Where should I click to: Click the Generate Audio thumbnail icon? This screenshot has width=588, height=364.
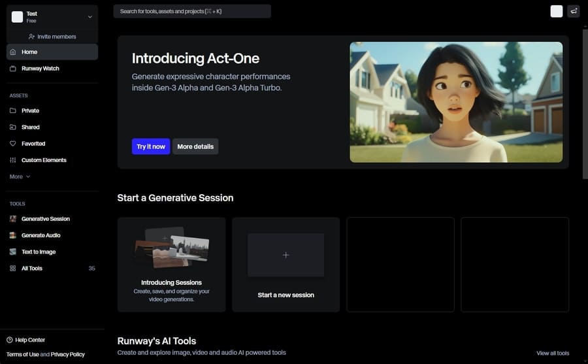click(13, 235)
